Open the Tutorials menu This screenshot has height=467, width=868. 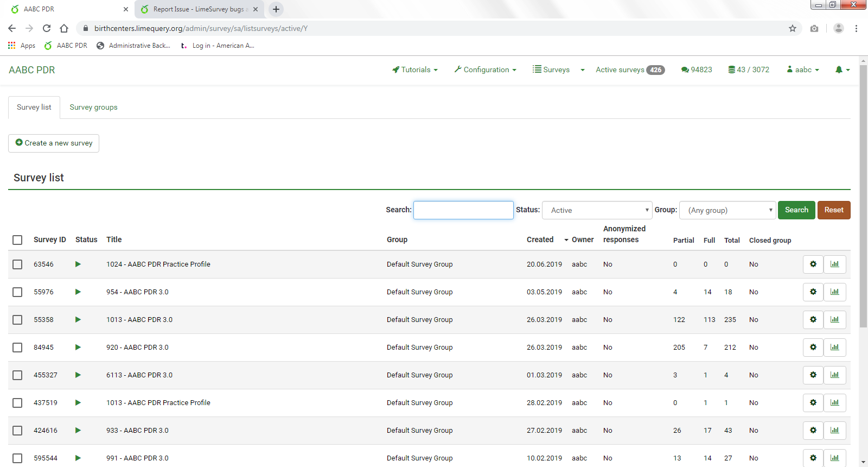(x=415, y=70)
